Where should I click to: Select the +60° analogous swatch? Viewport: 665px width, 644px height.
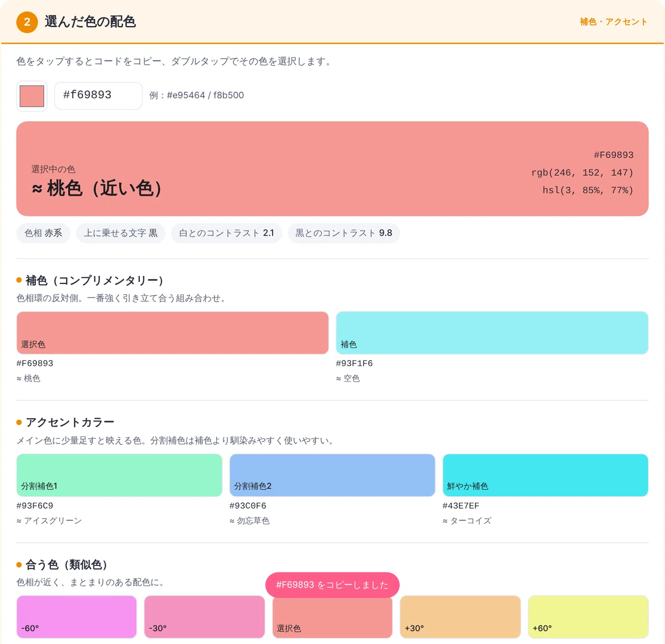588,617
